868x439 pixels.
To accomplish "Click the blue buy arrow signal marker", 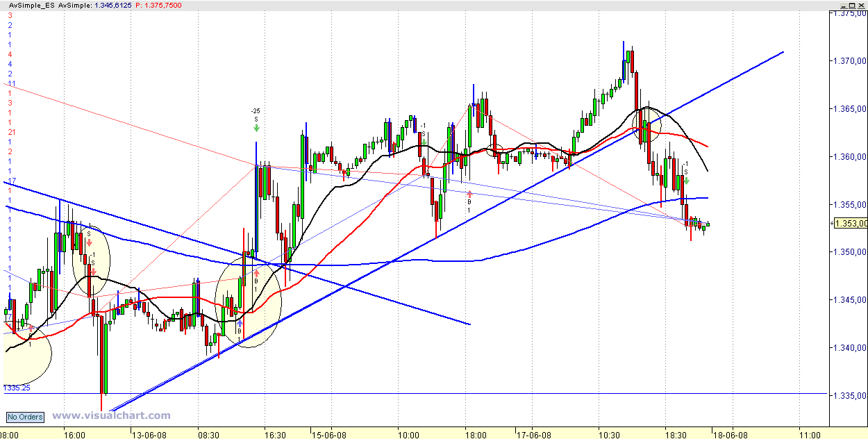I will click(x=240, y=323).
